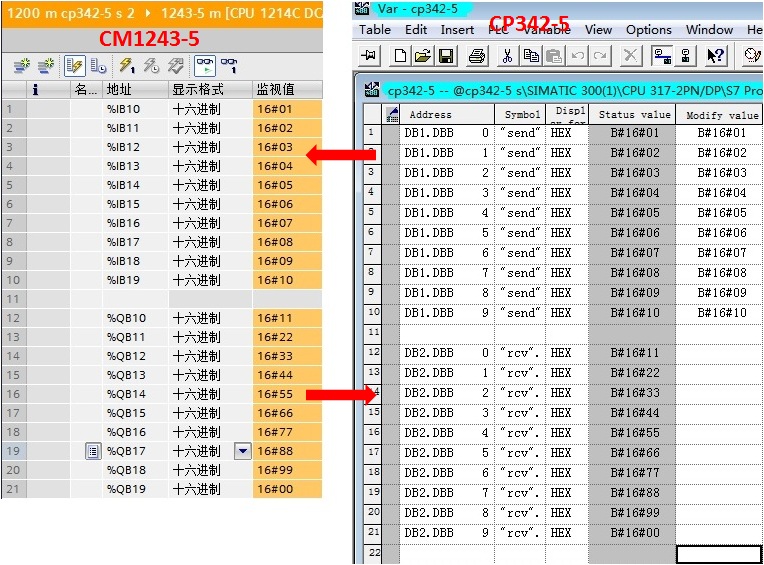Open display format dropdown for %QB17
Screen dimensions: 764x565
(243, 451)
